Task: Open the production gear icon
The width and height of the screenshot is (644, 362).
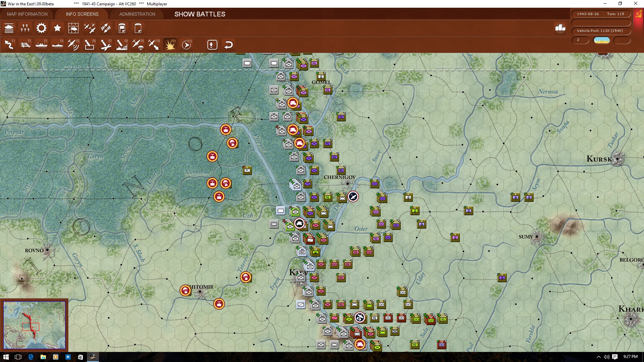Action: coord(41,28)
